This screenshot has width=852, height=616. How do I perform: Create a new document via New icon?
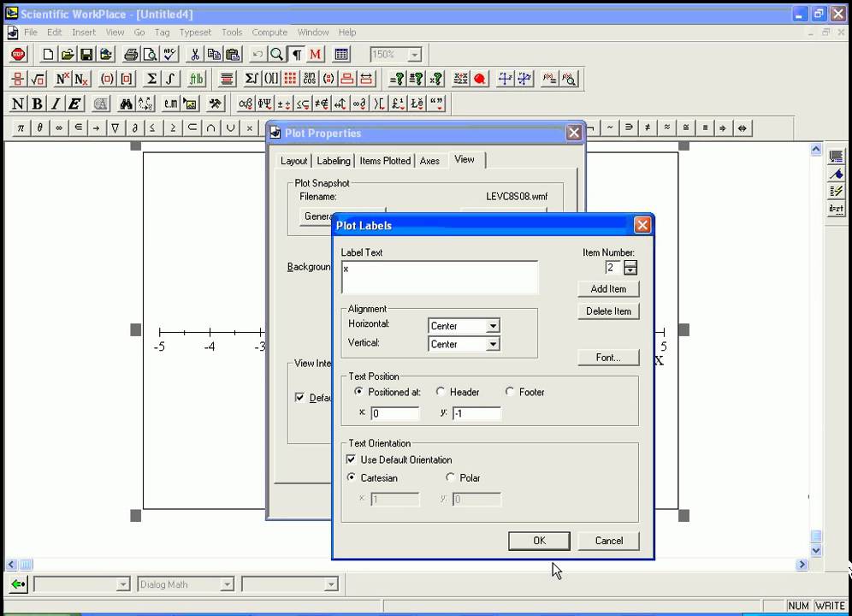point(49,55)
